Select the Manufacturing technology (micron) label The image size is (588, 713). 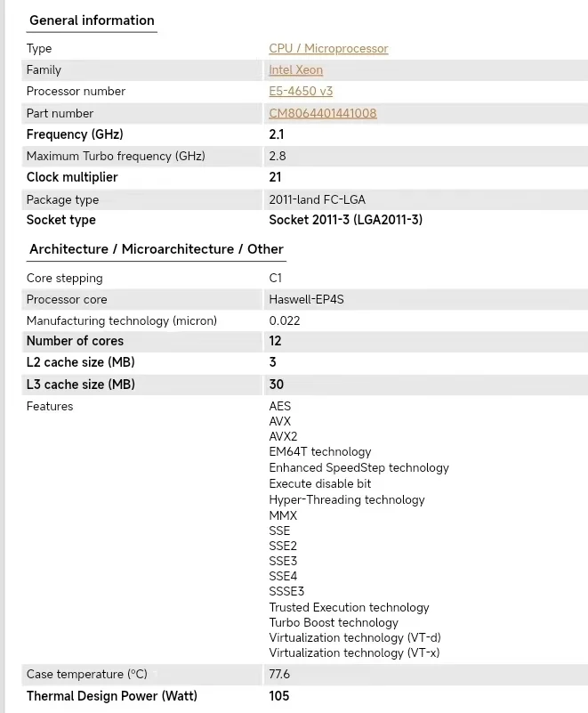(x=121, y=320)
